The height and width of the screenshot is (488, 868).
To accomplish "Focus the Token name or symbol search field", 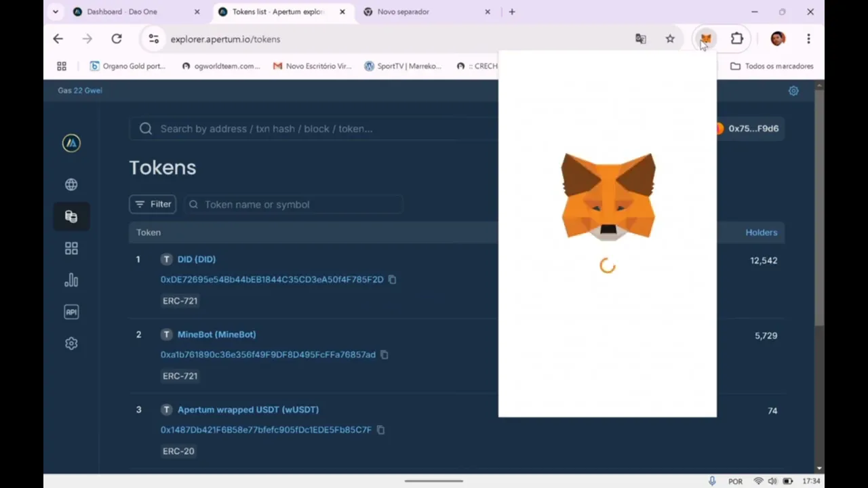I will [x=294, y=204].
